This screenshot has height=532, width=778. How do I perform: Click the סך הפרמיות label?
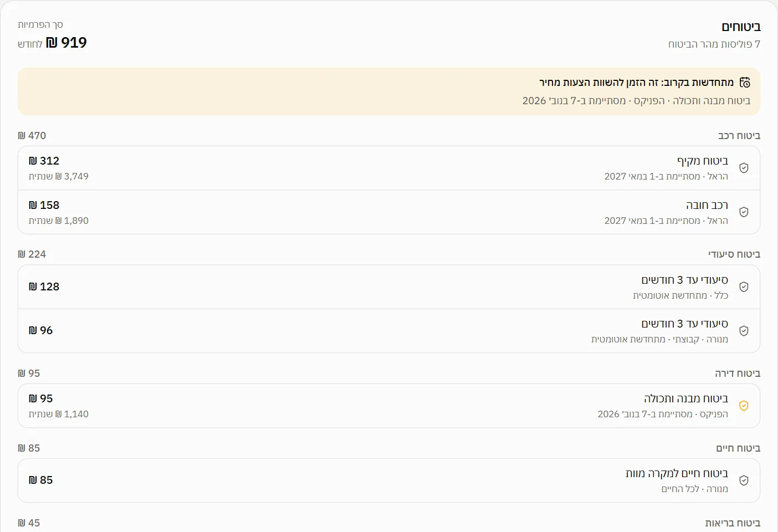(x=40, y=24)
